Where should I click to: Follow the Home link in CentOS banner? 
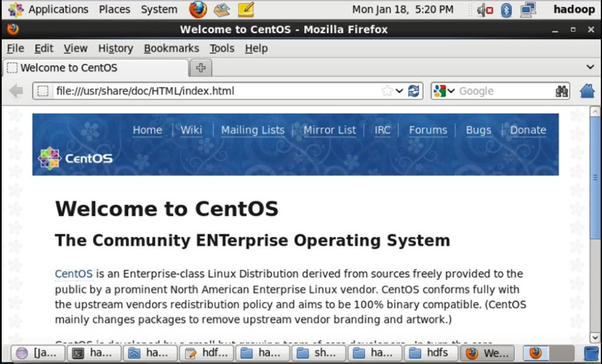click(148, 130)
